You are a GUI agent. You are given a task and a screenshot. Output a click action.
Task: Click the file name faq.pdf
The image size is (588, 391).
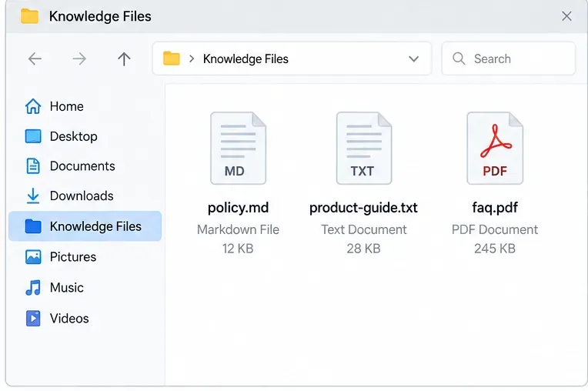495,208
